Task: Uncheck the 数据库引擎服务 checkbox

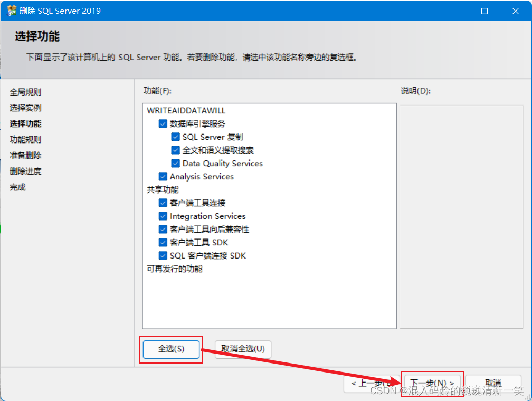Action: [x=163, y=124]
